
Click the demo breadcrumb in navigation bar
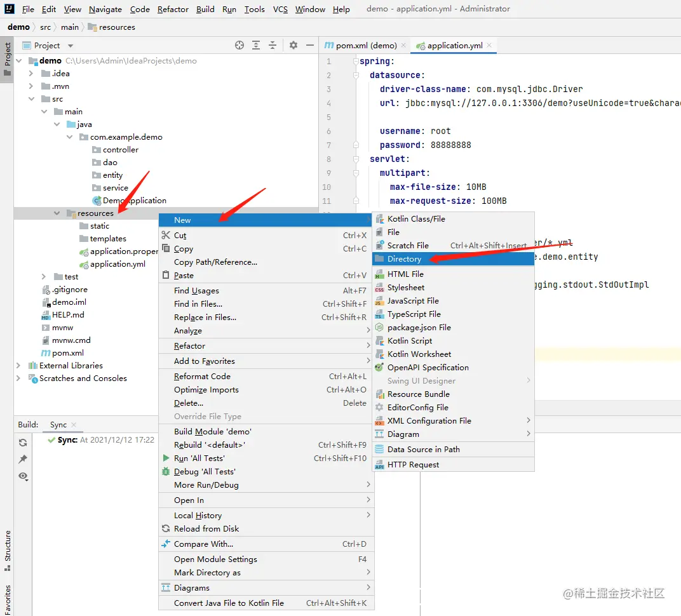[x=18, y=27]
